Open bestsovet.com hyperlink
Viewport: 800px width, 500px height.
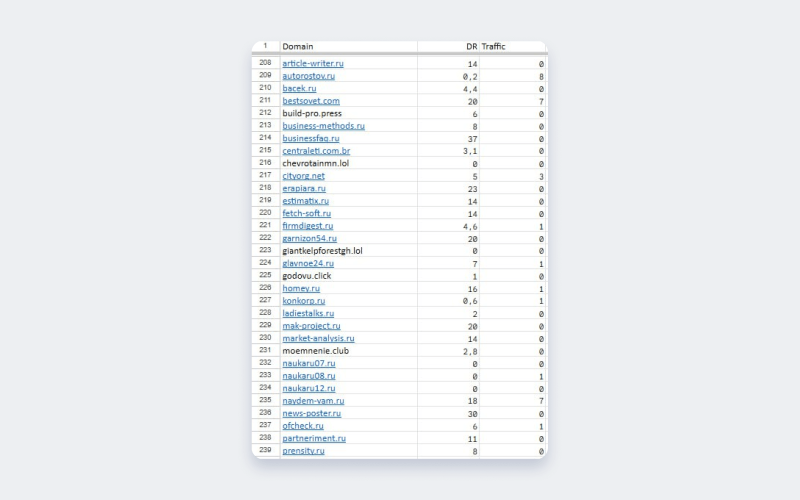point(311,101)
